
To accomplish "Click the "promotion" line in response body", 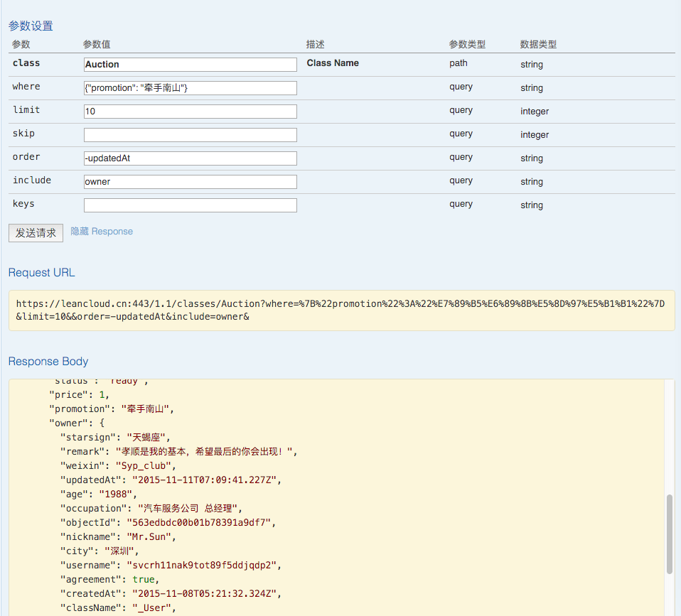I will [x=112, y=409].
